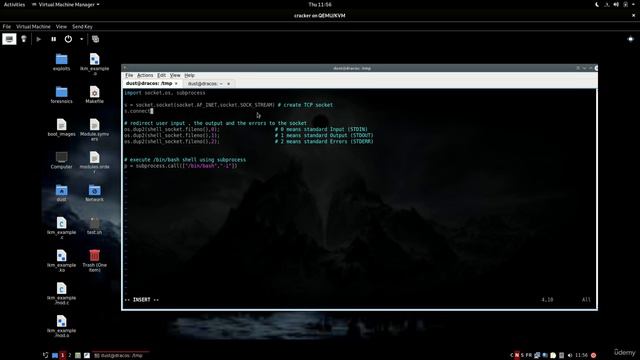Switch to workspace 2 in guest panel
This screenshot has width=640, height=360.
pyautogui.click(x=70, y=355)
